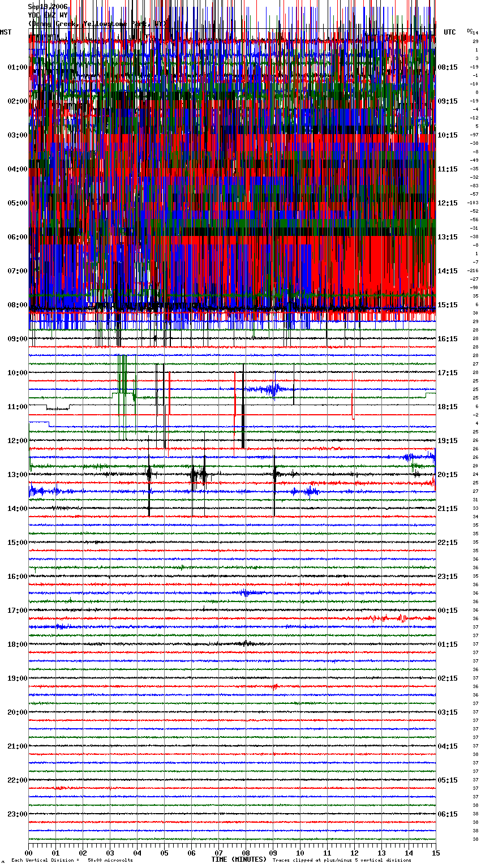The width and height of the screenshot is (481, 868).
Task: Select the 01:00 MST time label
Action: click(18, 67)
